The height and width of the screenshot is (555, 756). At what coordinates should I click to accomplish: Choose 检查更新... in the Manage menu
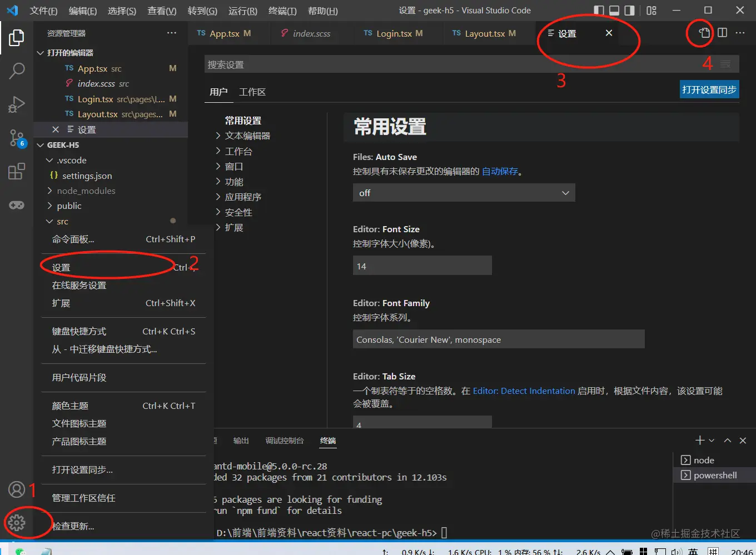[x=123, y=526]
